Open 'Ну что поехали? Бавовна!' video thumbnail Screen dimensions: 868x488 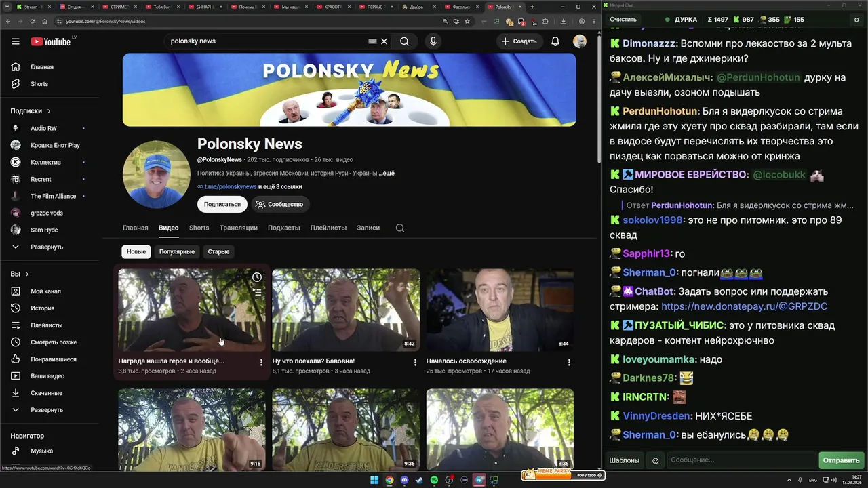346,310
